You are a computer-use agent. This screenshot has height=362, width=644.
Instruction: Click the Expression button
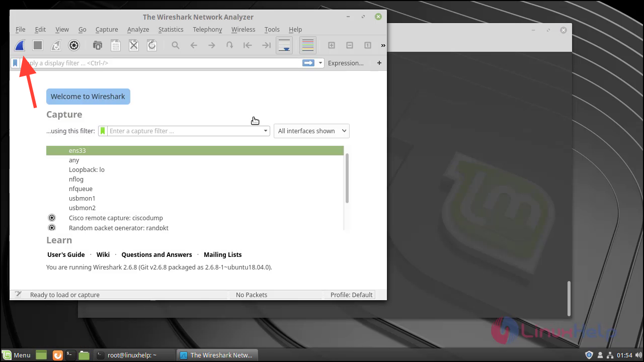(x=346, y=63)
